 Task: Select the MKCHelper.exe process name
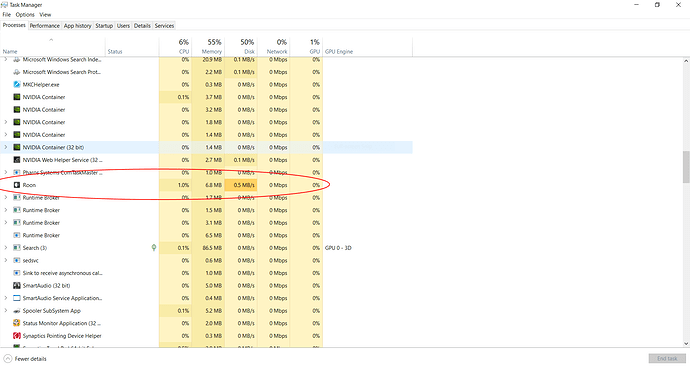pos(41,84)
